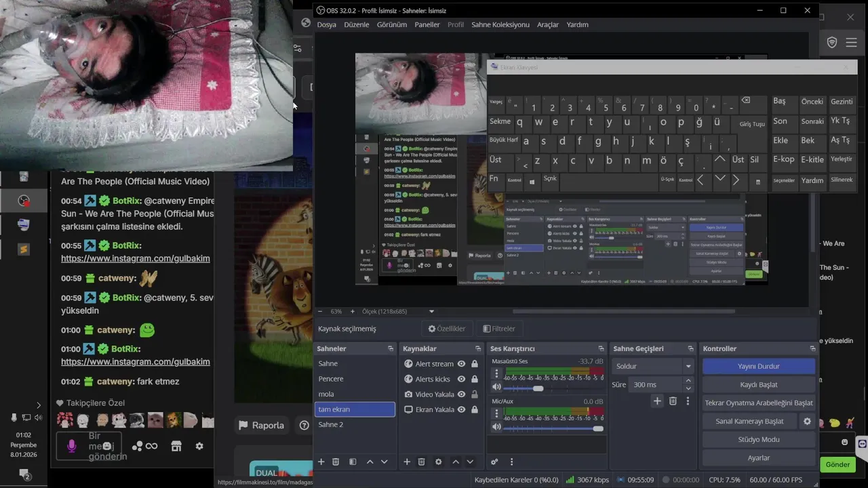This screenshot has width=868, height=488.
Task: Undock the Kaynaklar panel
Action: point(478,348)
